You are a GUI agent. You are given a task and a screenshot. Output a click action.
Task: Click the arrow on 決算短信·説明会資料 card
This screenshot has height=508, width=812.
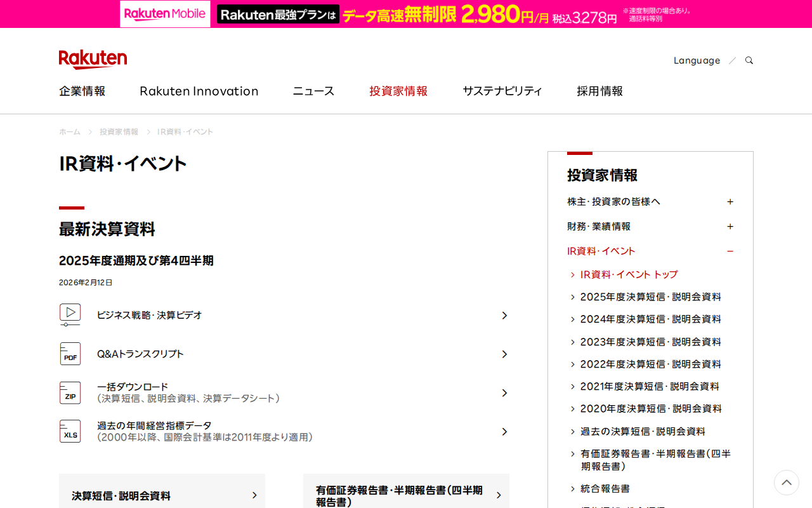tap(254, 495)
